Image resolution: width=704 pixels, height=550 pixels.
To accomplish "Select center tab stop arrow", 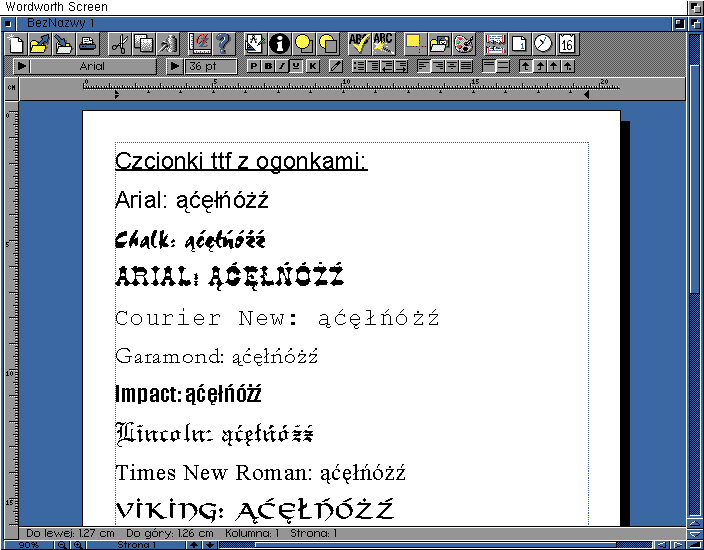I will tap(554, 66).
